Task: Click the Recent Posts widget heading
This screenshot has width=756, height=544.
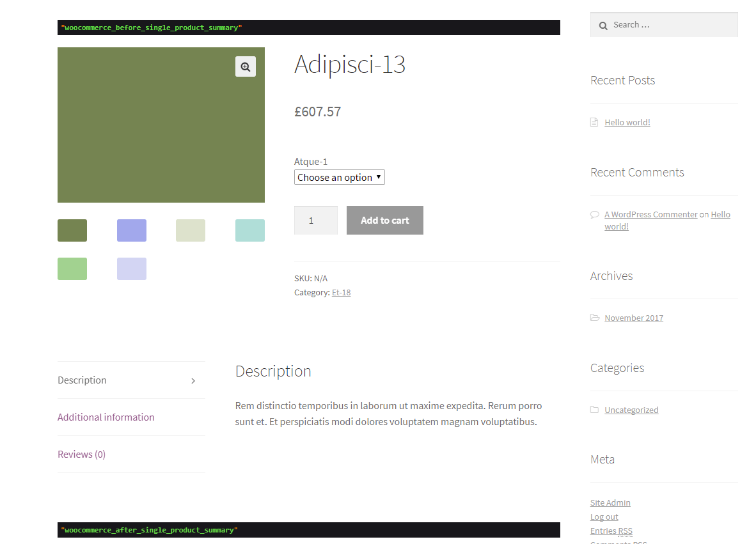Action: (622, 81)
